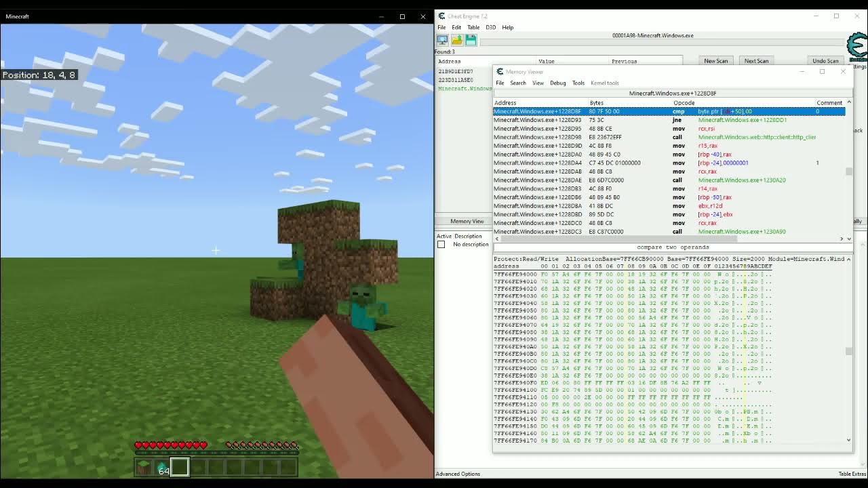This screenshot has height=488, width=868.
Task: Select the jne instruction row at +1228D93
Action: coord(669,120)
